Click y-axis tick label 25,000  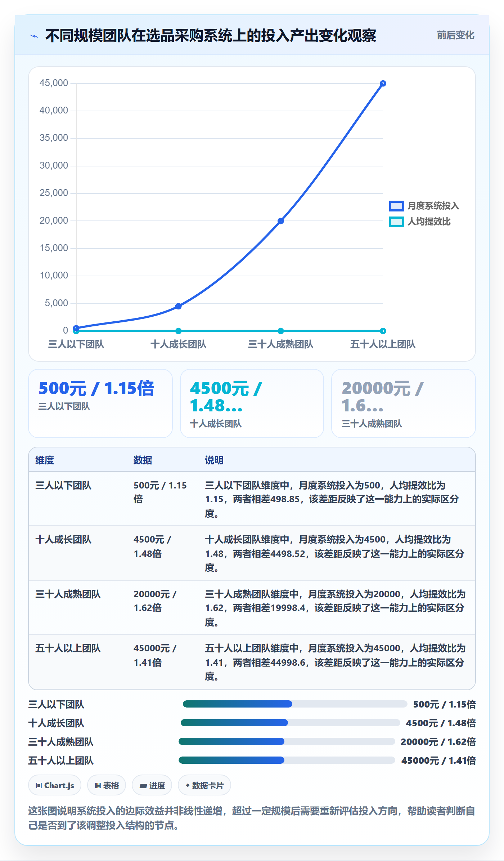54,193
